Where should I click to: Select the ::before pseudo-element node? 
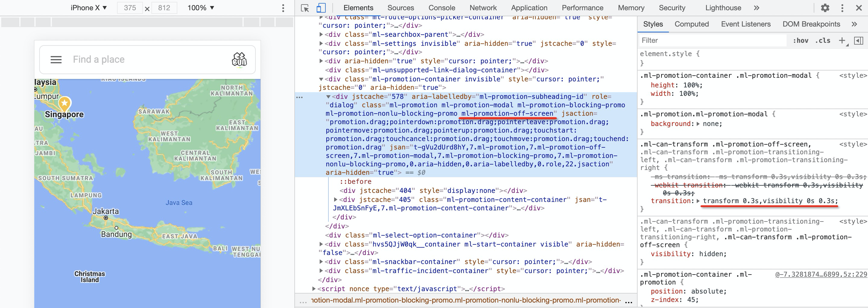(356, 181)
